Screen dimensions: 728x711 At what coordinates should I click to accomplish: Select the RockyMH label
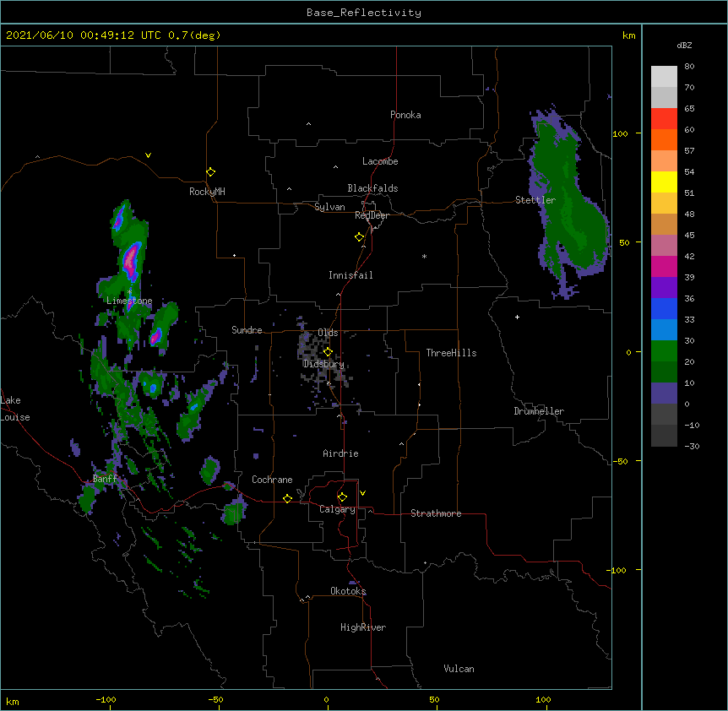pos(207,192)
